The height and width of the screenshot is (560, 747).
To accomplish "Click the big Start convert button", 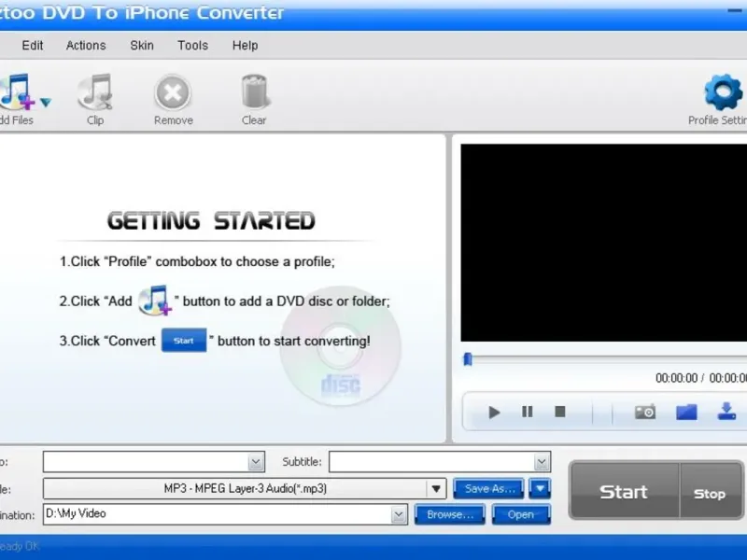I will (x=624, y=491).
